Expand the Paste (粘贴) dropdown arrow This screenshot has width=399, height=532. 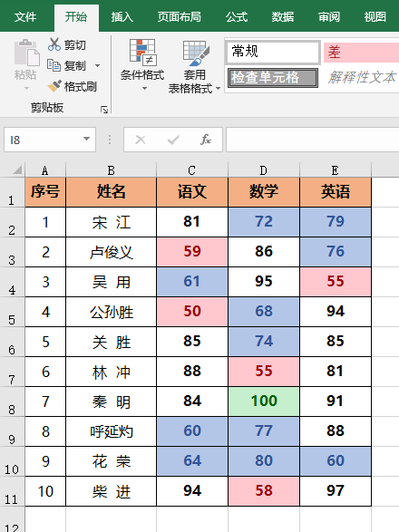26,89
